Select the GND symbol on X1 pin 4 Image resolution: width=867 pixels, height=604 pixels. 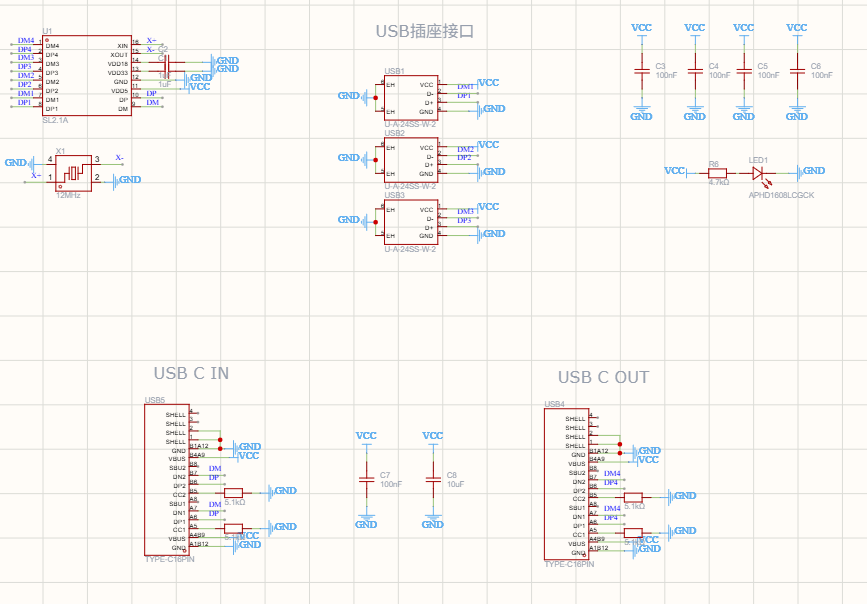pyautogui.click(x=20, y=163)
